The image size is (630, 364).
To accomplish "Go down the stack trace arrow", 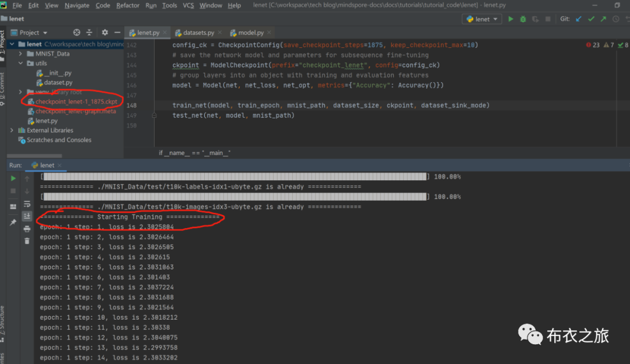I will [27, 191].
